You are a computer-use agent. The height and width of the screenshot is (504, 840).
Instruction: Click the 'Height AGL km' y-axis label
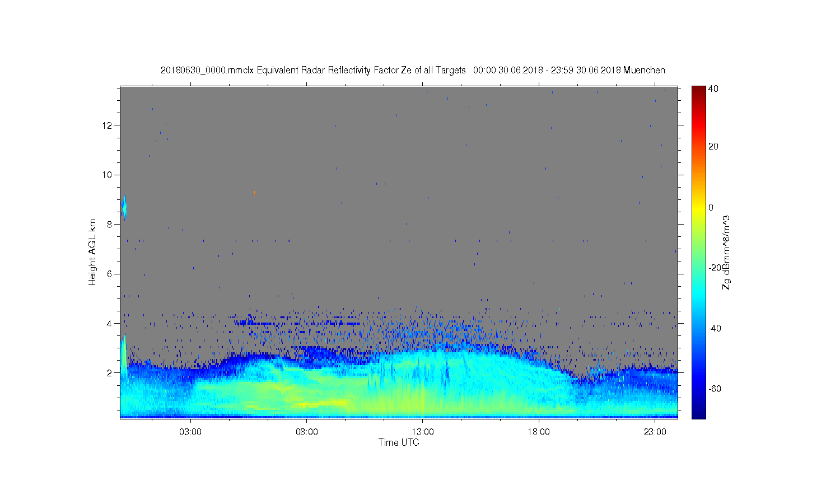(x=92, y=252)
